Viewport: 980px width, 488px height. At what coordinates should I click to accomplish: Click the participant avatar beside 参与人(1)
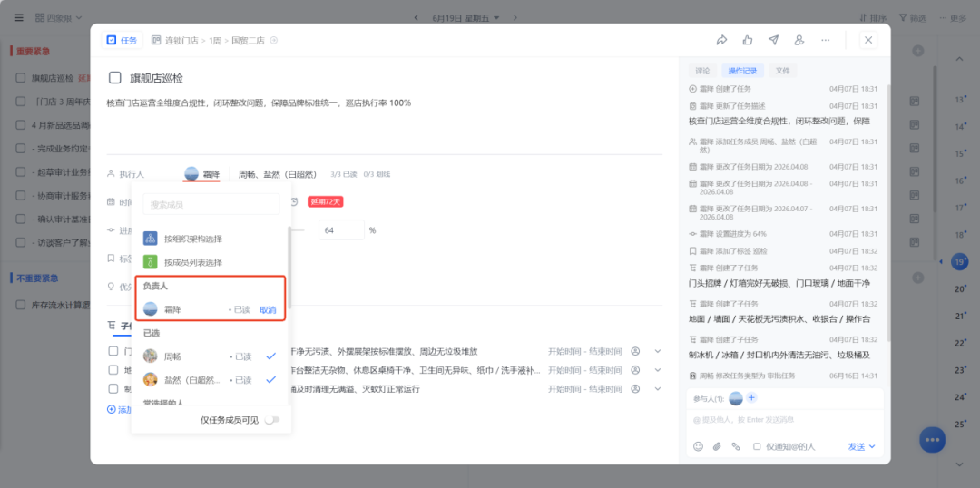pos(736,398)
